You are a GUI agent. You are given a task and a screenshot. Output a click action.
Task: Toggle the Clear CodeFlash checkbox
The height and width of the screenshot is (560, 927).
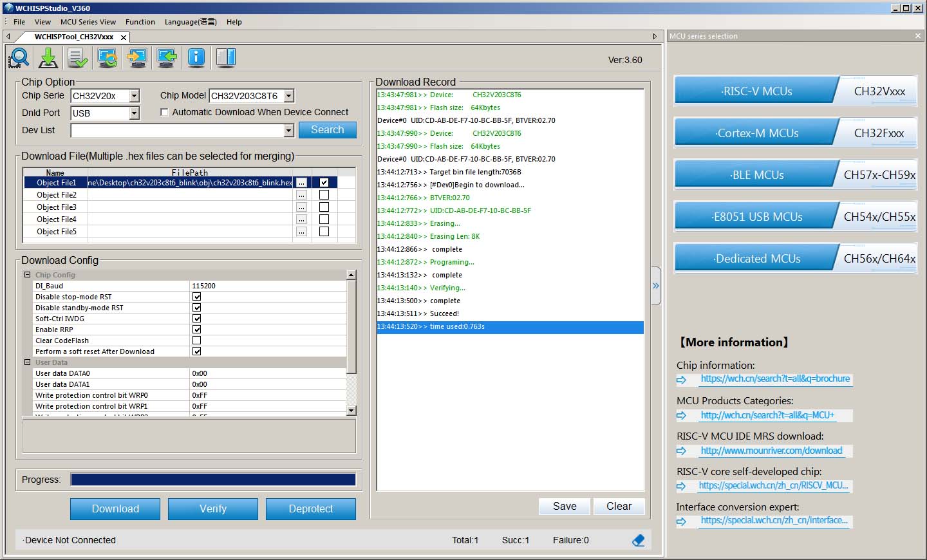(x=196, y=341)
